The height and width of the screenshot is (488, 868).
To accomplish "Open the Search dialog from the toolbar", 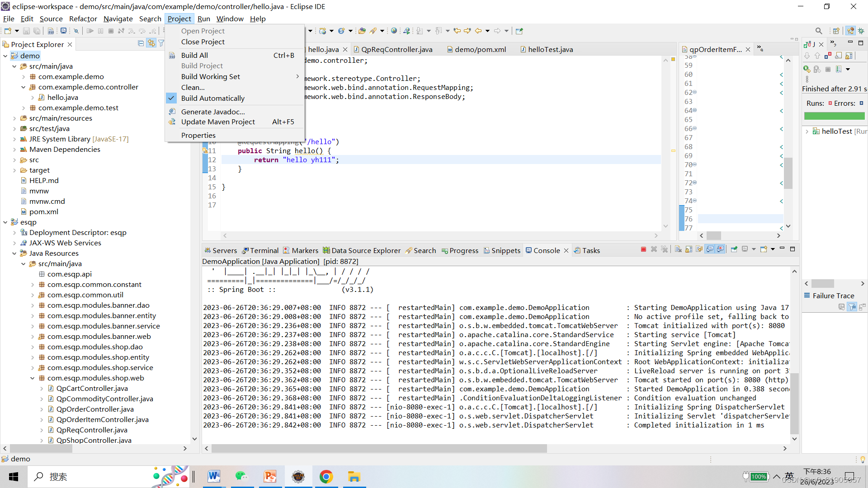I will click(819, 31).
